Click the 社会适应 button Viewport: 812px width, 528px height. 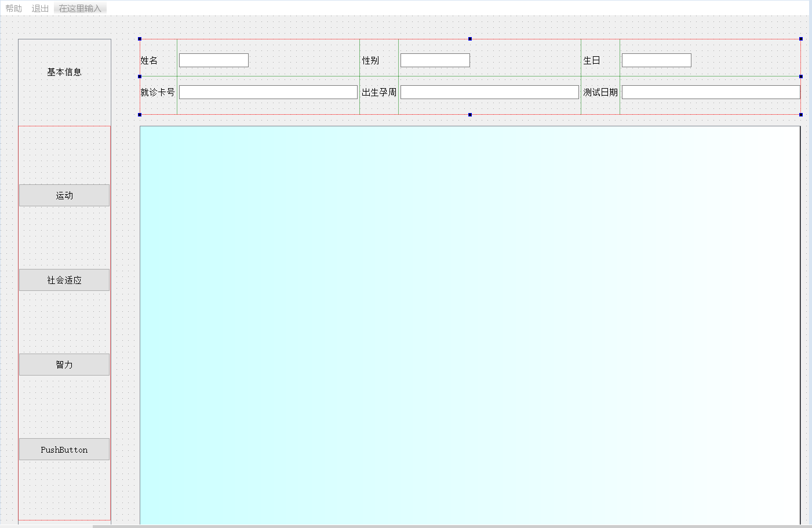(64, 280)
